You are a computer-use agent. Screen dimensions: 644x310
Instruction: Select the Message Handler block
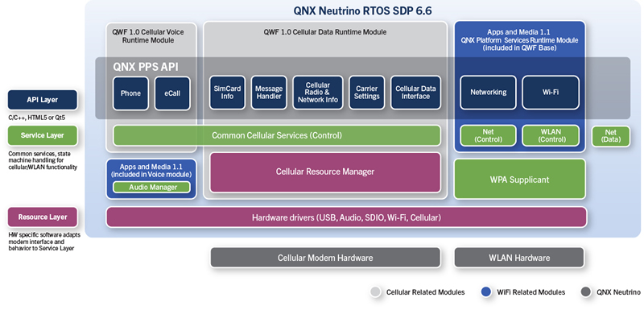(269, 93)
